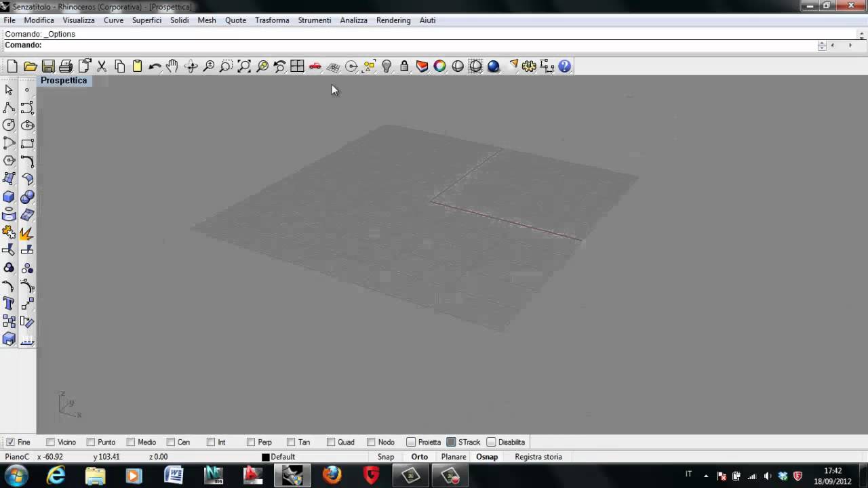Render with the blue sphere icon
Screen dimensions: 868x488
(x=494, y=66)
